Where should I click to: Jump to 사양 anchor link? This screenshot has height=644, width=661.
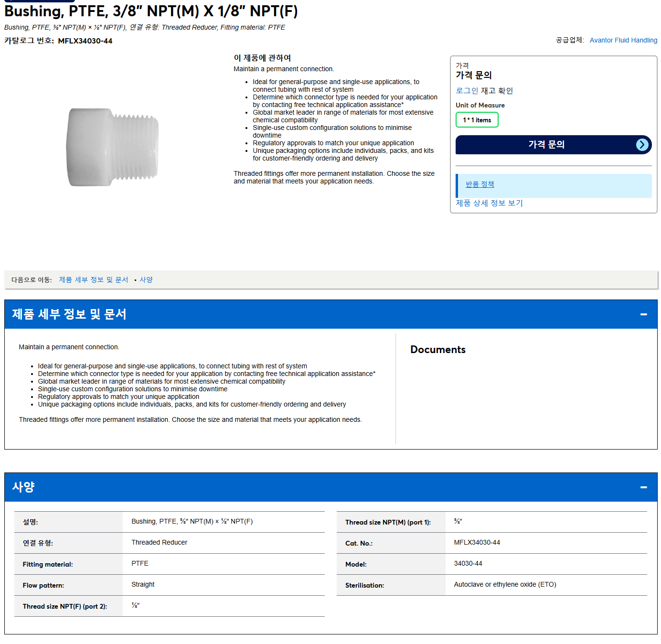(x=146, y=280)
